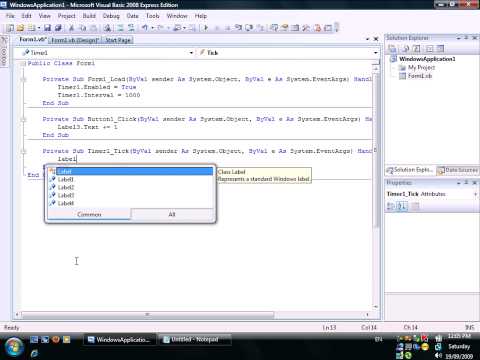Screen dimensions: 480x360
Task: Open the Redo history dropdown arrow
Action: point(168,28)
